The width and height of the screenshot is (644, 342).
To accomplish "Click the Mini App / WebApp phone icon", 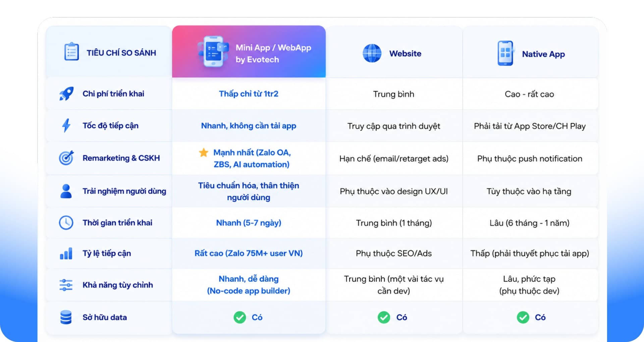I will 214,51.
